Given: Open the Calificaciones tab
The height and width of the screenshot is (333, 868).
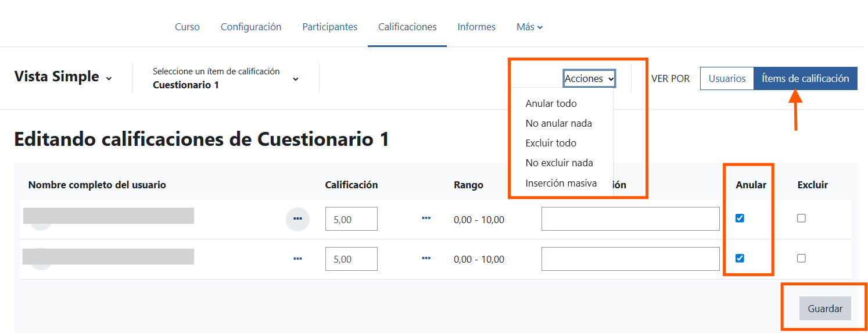Looking at the screenshot, I should (x=407, y=27).
